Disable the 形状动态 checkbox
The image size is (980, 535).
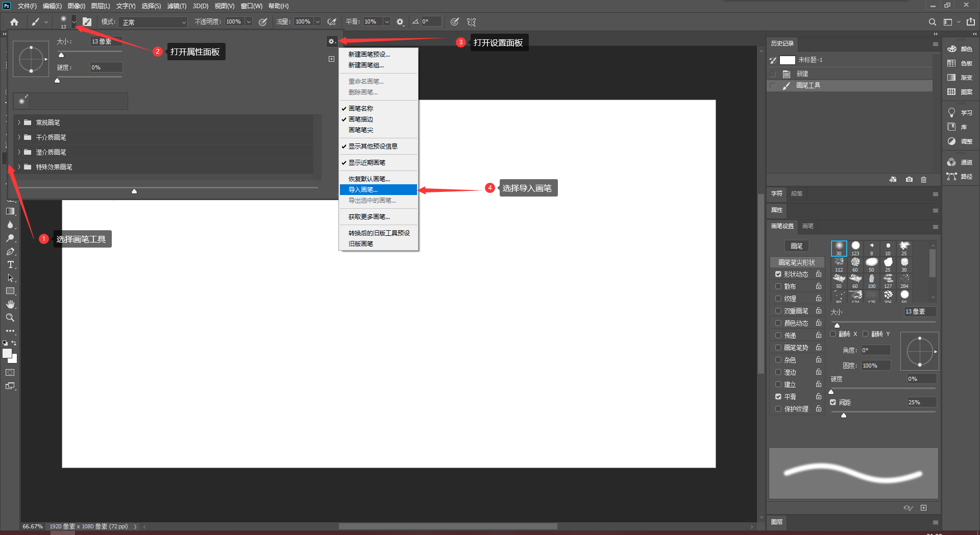click(x=778, y=274)
